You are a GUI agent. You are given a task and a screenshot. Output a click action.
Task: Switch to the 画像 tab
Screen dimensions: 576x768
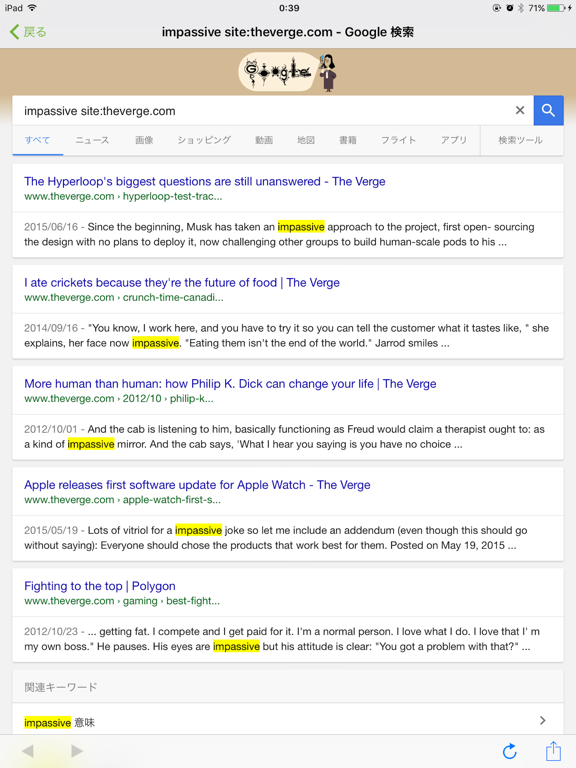(x=144, y=140)
